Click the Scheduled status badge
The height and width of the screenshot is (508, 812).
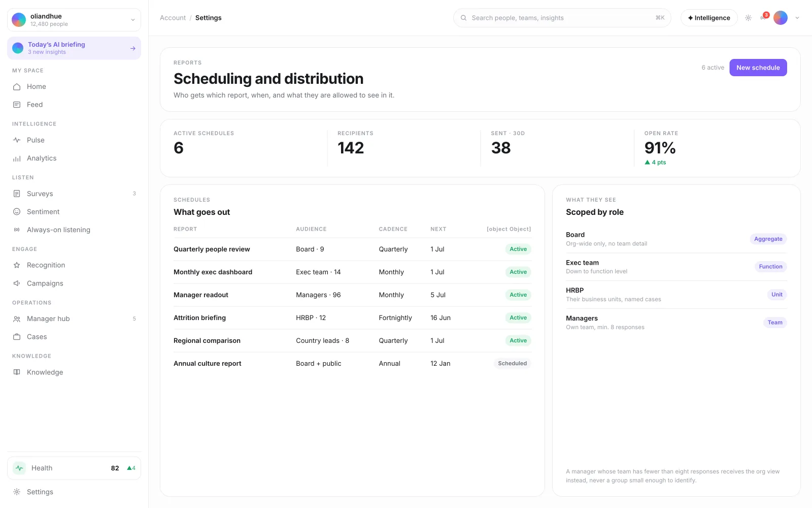512,364
